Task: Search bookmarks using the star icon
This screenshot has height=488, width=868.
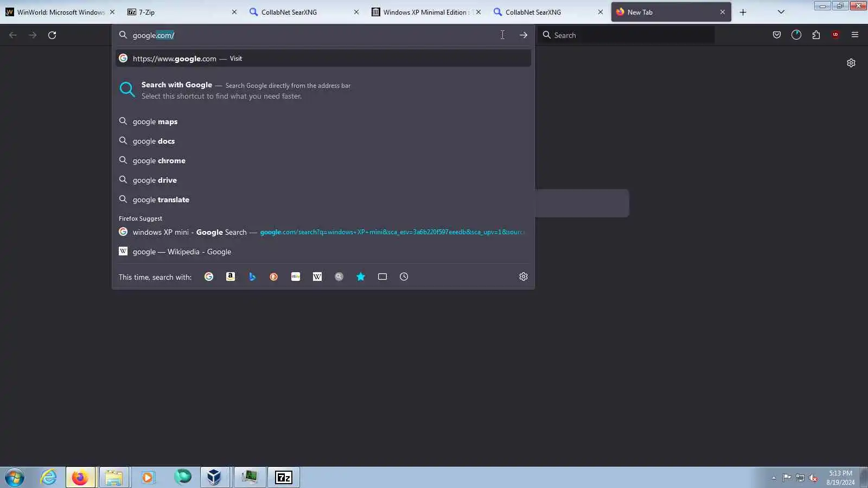Action: [x=361, y=277]
